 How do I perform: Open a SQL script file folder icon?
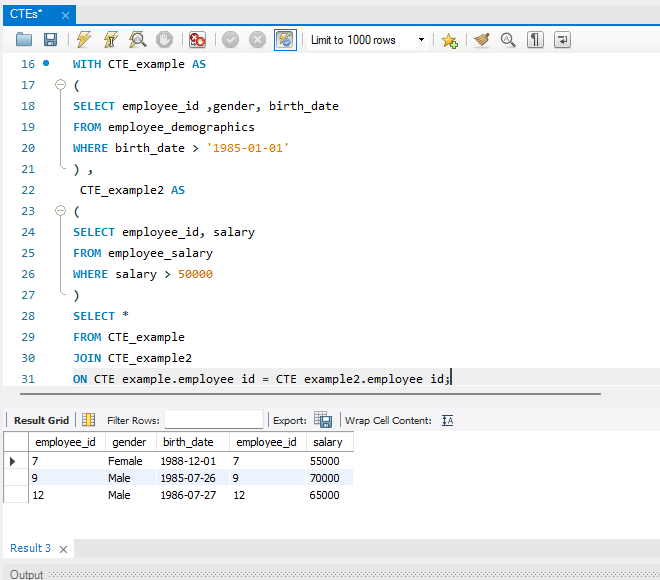pyautogui.click(x=24, y=40)
